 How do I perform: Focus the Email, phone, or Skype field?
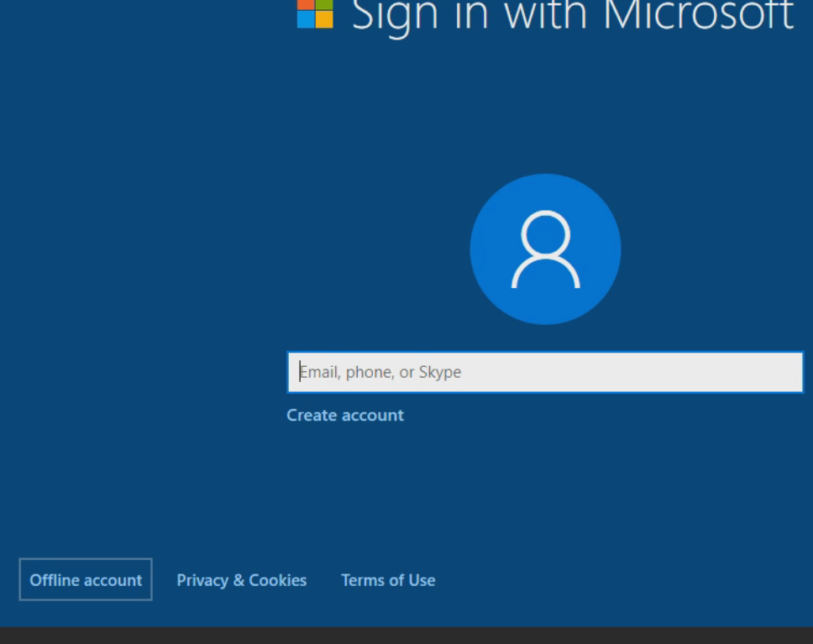[x=545, y=372]
